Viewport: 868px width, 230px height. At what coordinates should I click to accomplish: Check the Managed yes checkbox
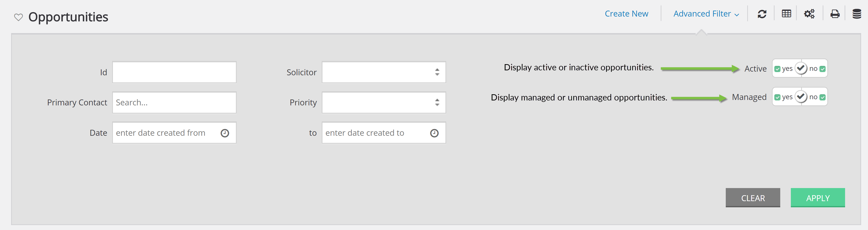pyautogui.click(x=777, y=97)
